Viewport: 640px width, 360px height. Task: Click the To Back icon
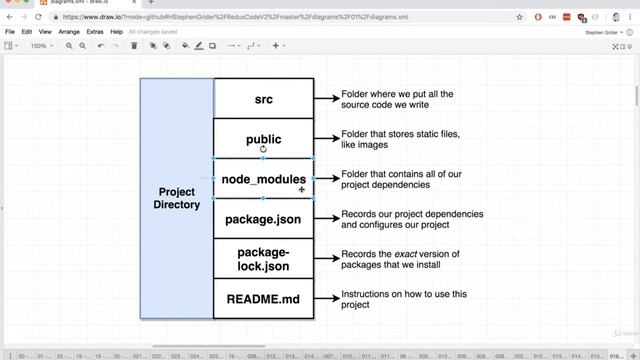(x=166, y=46)
